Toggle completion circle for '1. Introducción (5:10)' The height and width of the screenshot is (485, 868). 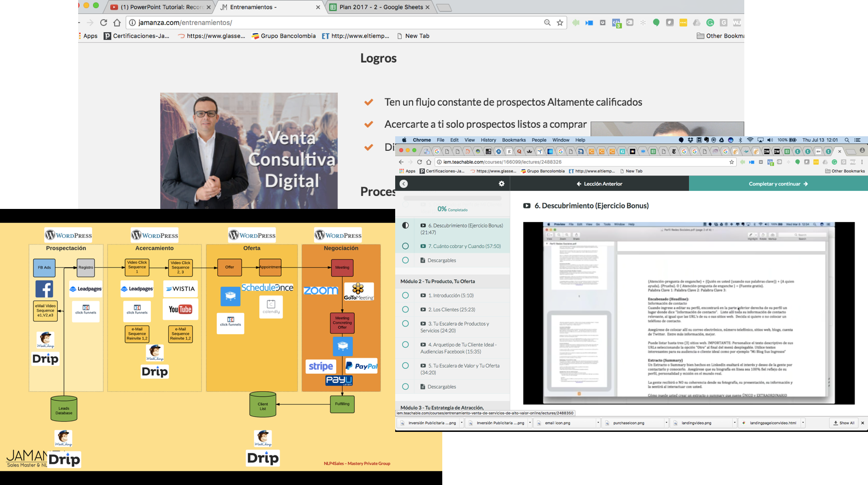click(405, 296)
